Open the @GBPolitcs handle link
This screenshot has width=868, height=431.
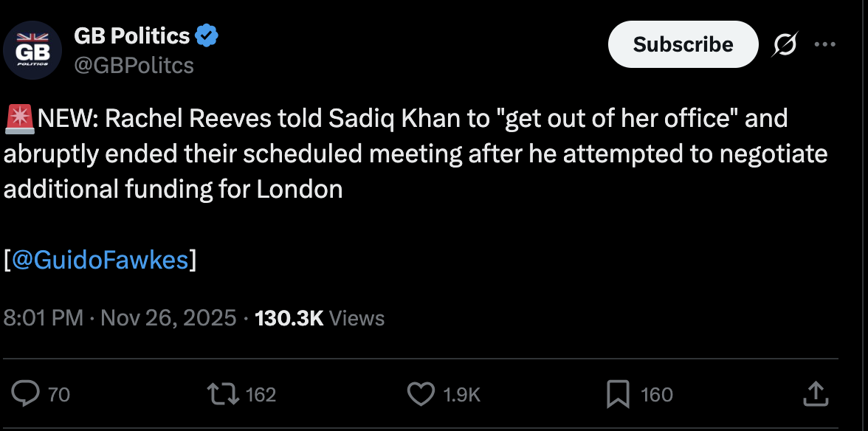click(x=134, y=66)
